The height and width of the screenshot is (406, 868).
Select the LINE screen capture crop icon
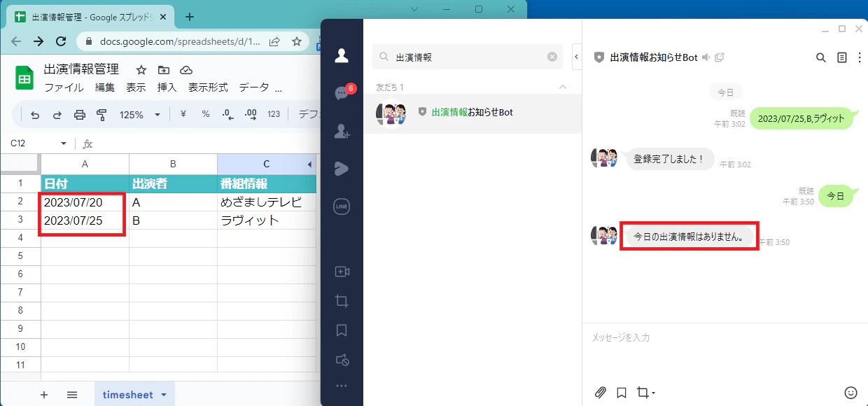(342, 301)
